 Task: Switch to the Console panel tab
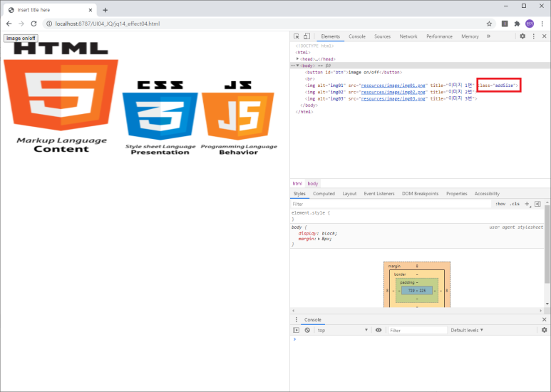357,36
